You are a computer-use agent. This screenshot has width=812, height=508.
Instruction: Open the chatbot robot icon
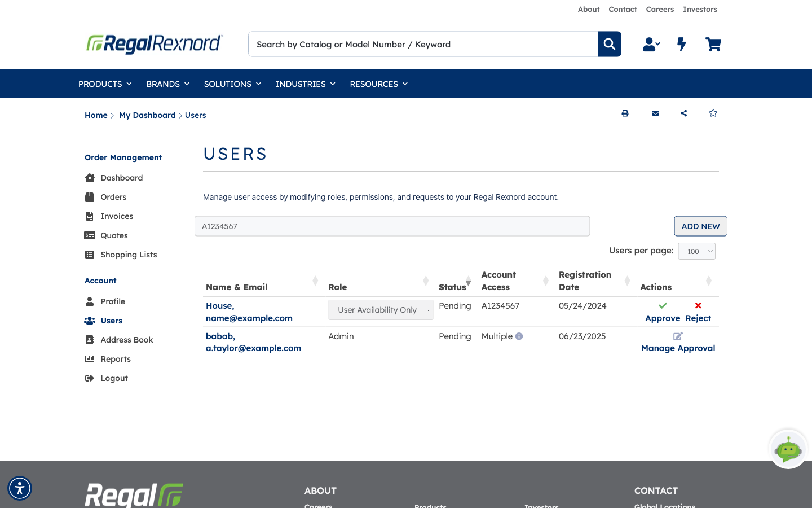(788, 449)
